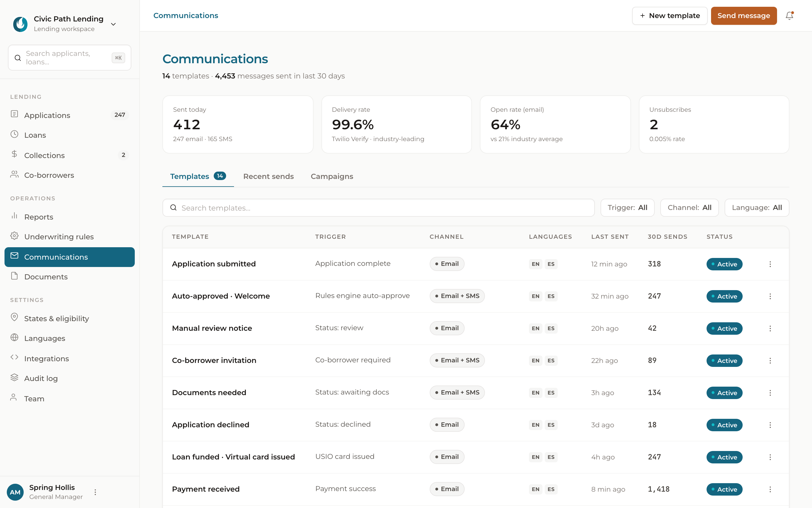Open the notifications bell
Image resolution: width=812 pixels, height=508 pixels.
(789, 16)
